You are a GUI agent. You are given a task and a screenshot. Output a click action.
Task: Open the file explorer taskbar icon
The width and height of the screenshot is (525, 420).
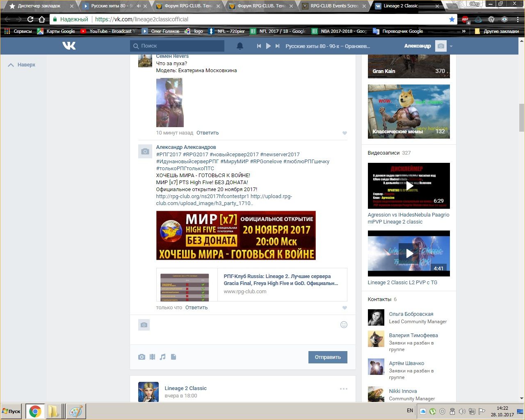pos(54,411)
